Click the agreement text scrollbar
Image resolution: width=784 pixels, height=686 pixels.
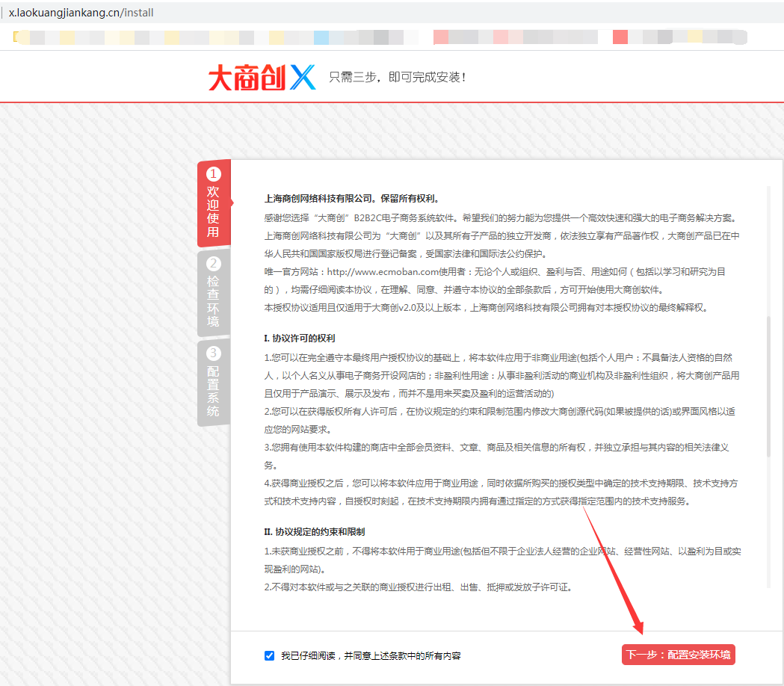coord(768,386)
